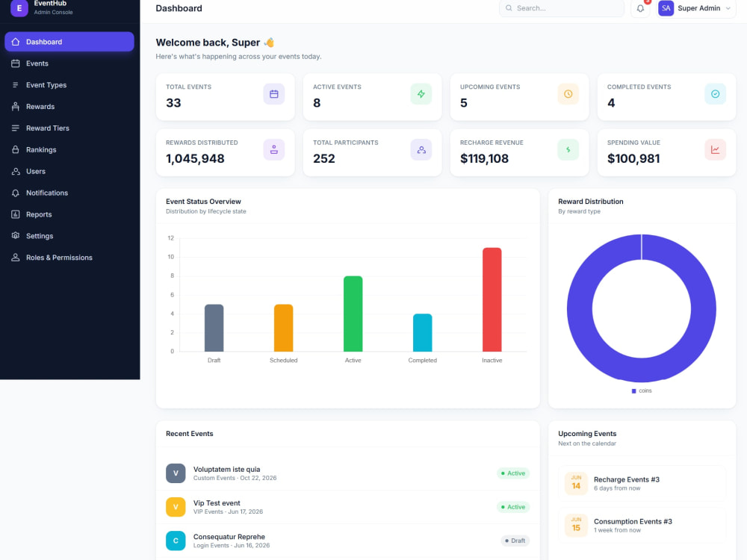This screenshot has width=747, height=560.
Task: Open the Dashboard sidebar item
Action: pos(69,42)
